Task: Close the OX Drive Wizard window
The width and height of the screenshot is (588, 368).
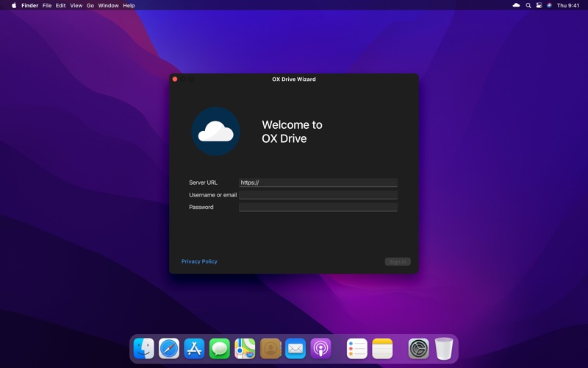Action: coord(175,79)
